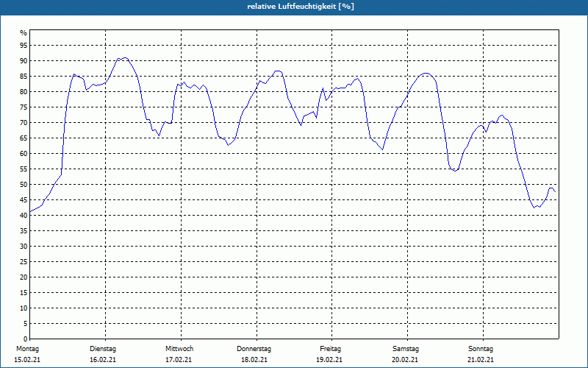Click the y-axis value 10

[24, 308]
